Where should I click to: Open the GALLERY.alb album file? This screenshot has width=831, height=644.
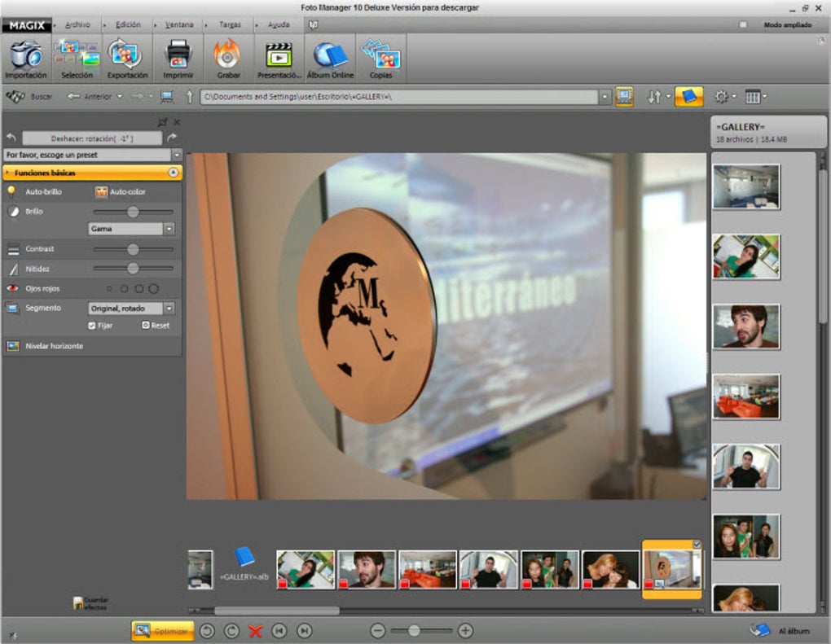(244, 565)
